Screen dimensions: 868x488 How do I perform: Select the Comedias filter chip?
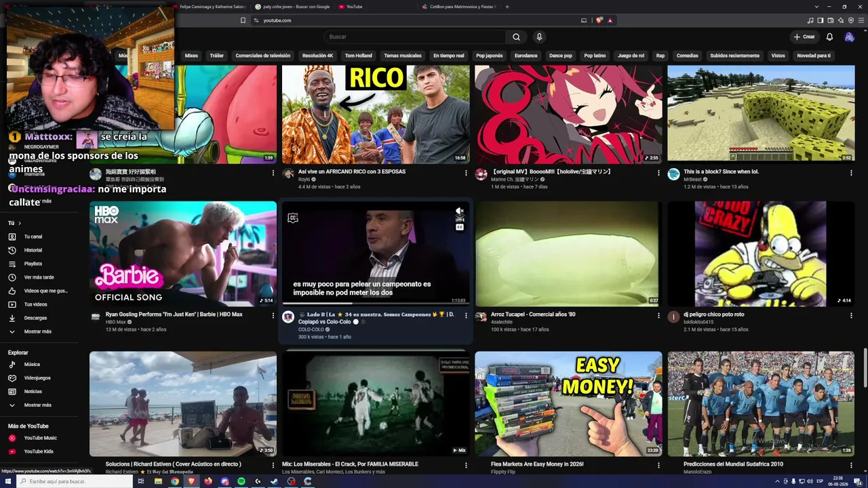(687, 56)
